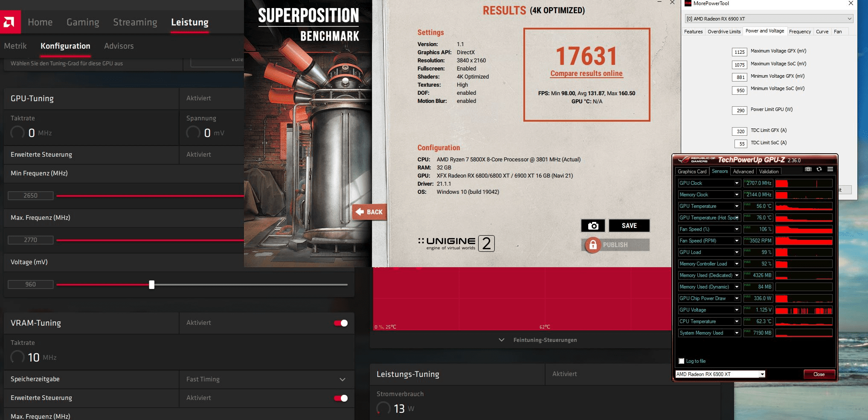
Task: Open the Memory Clock sensor dropdown arrow
Action: tap(737, 195)
